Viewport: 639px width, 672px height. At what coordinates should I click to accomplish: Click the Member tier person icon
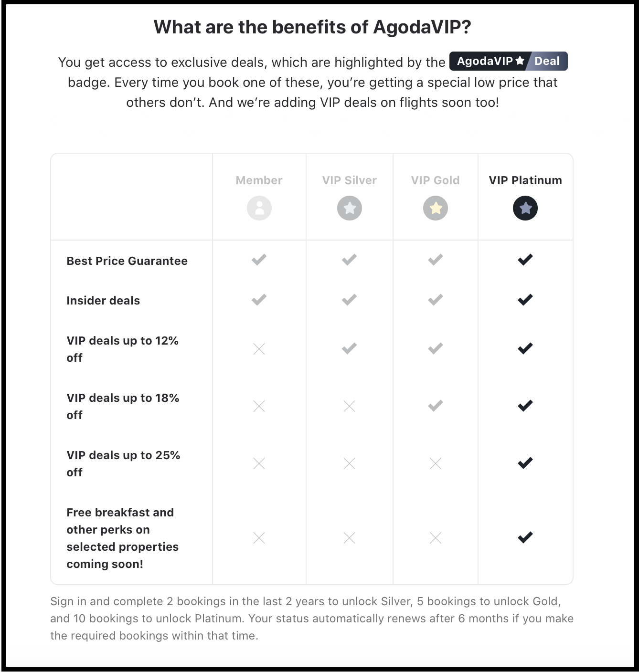coord(259,208)
